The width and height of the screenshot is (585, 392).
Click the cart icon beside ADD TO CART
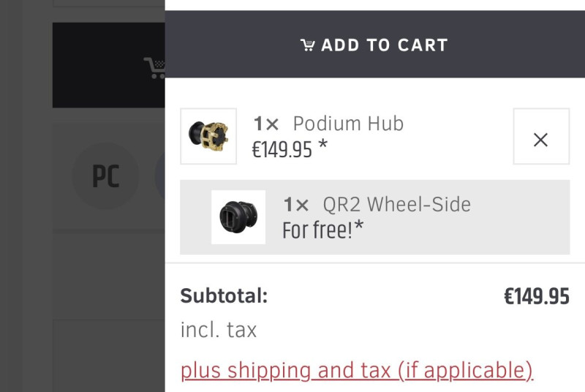tap(308, 45)
